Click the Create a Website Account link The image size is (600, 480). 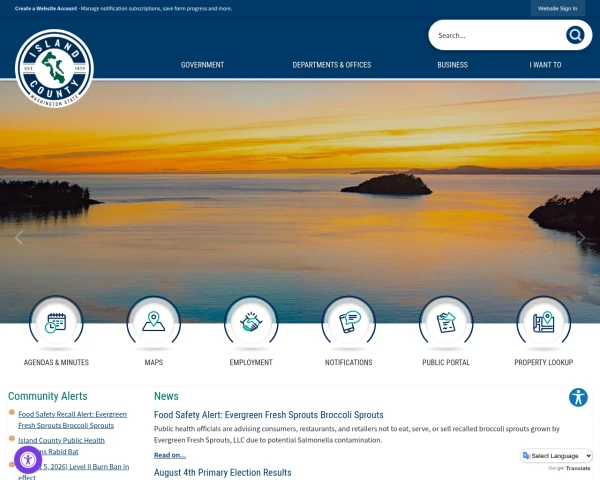[x=46, y=8]
